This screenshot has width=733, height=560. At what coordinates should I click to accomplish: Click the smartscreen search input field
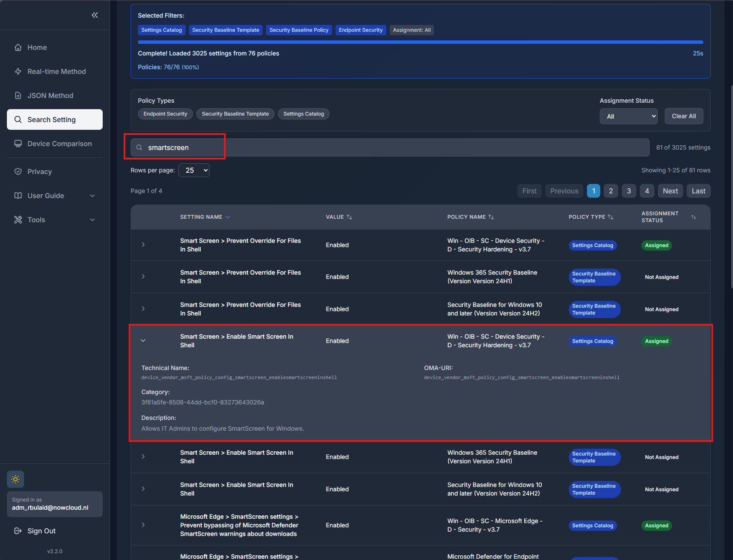(387, 147)
